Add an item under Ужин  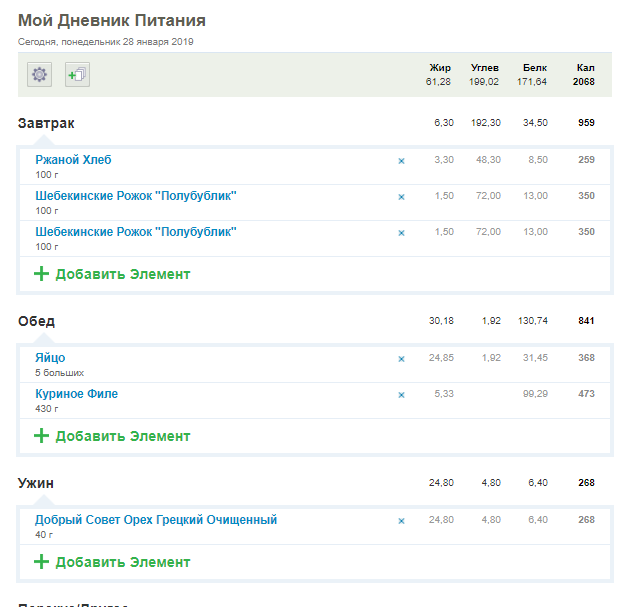pyautogui.click(x=112, y=562)
